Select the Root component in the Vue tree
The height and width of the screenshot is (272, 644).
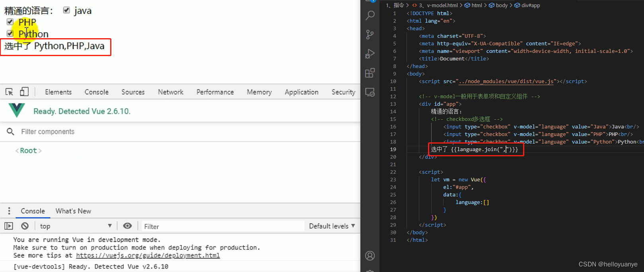point(28,151)
